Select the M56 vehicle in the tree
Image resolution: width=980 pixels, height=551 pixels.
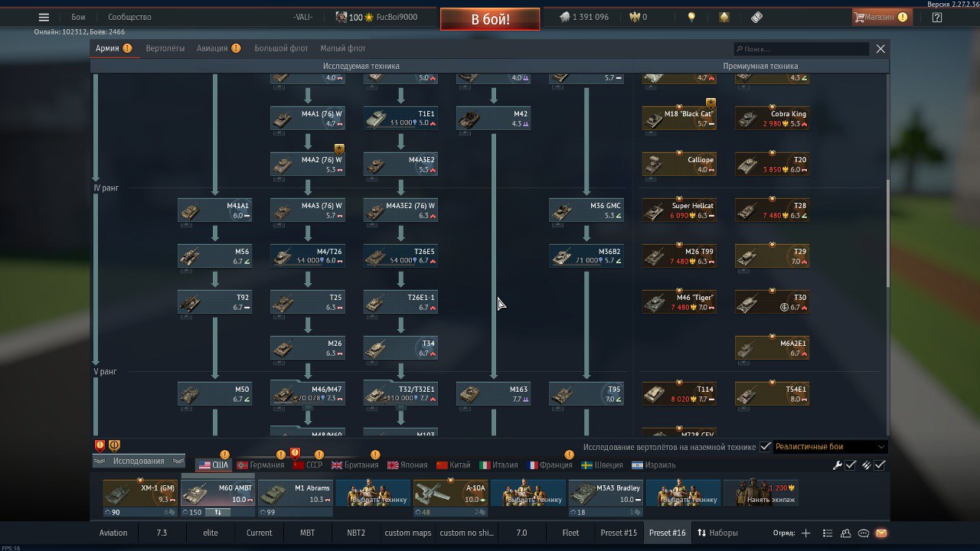[x=214, y=256]
